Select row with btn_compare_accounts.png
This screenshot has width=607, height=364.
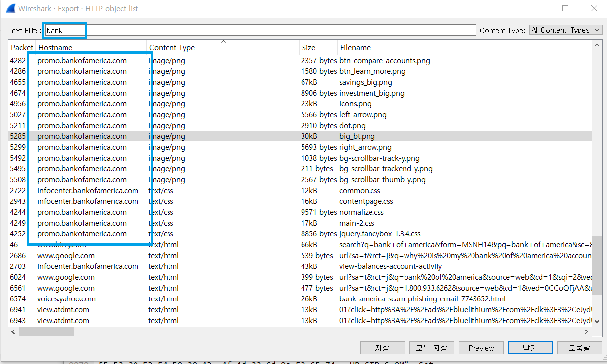pos(301,61)
